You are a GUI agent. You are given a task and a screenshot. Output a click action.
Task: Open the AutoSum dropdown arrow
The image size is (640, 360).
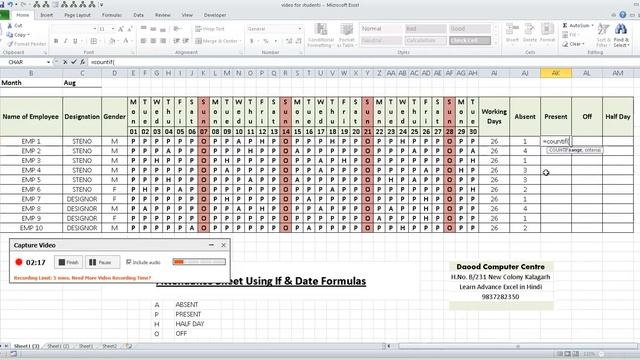point(592,26)
